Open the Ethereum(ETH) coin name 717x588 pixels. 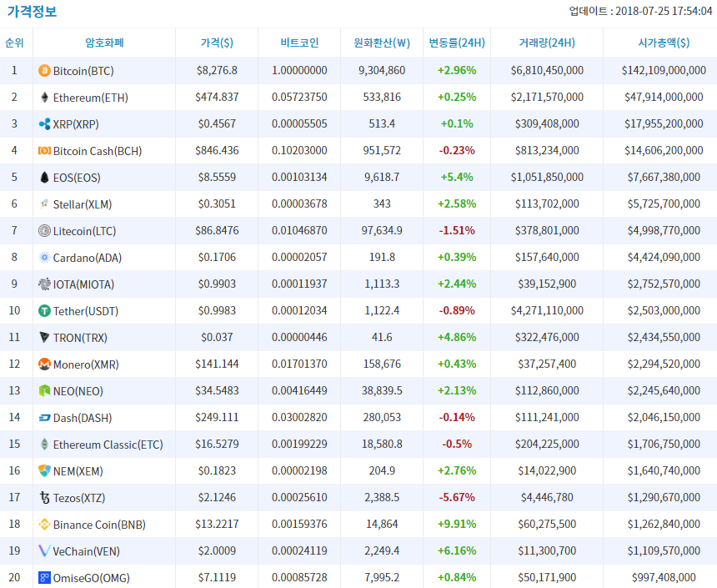tap(91, 98)
